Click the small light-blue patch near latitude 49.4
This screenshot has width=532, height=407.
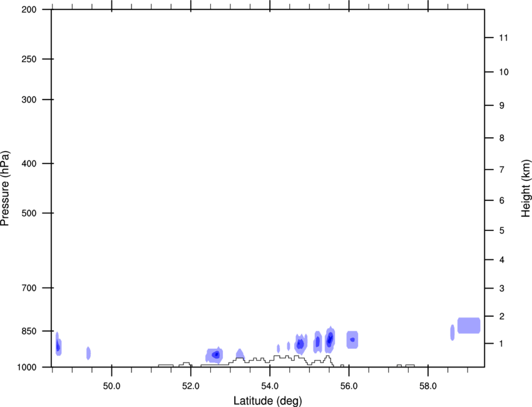click(88, 353)
